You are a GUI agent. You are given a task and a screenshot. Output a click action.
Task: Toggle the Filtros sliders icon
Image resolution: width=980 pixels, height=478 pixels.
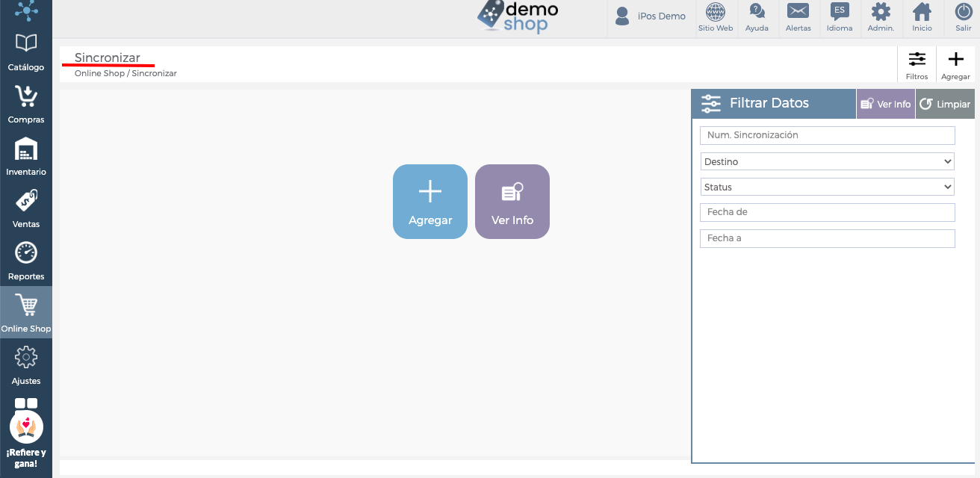coord(917,65)
